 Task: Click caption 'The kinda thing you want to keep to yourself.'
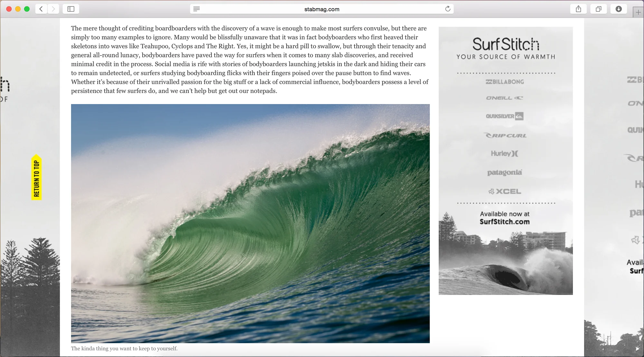(124, 348)
